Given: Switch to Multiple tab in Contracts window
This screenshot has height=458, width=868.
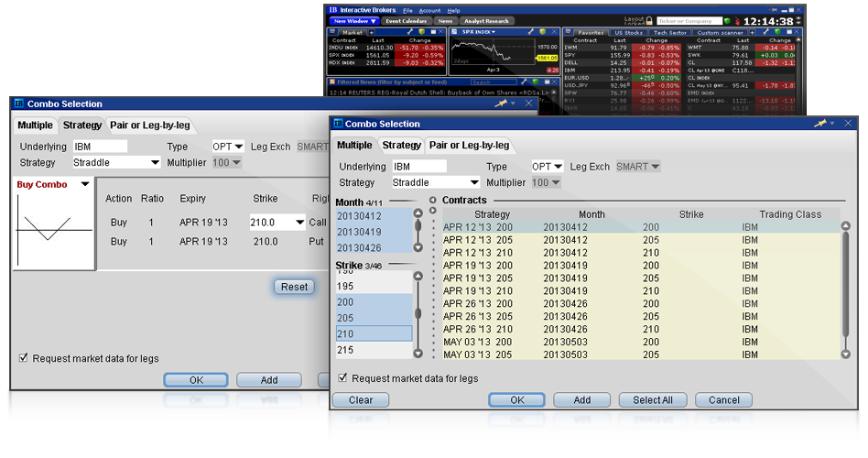Looking at the screenshot, I should 354,145.
